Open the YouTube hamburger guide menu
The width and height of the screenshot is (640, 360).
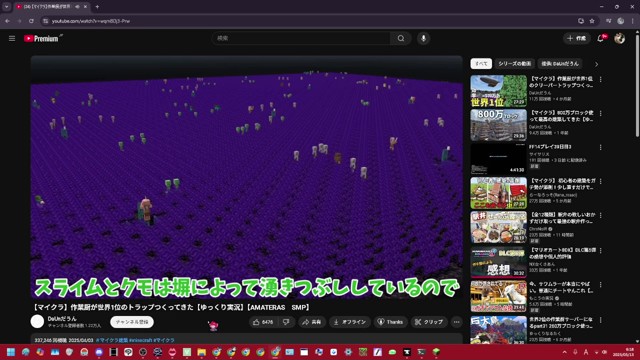[12, 38]
